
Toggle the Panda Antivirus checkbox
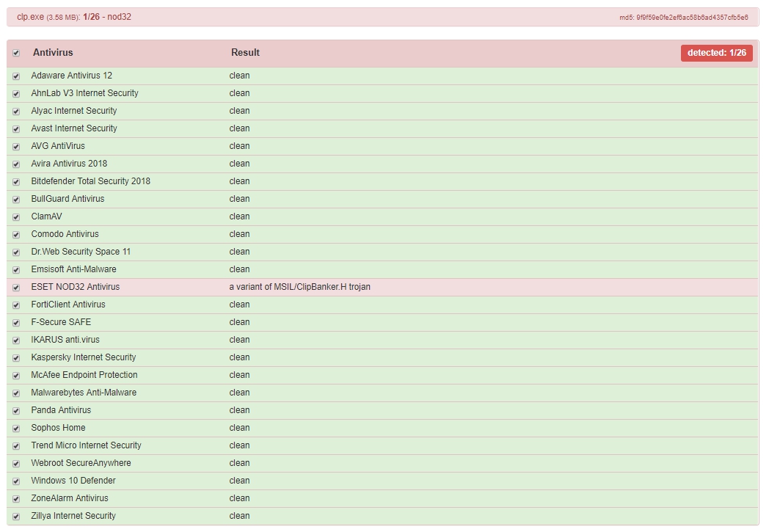(16, 411)
